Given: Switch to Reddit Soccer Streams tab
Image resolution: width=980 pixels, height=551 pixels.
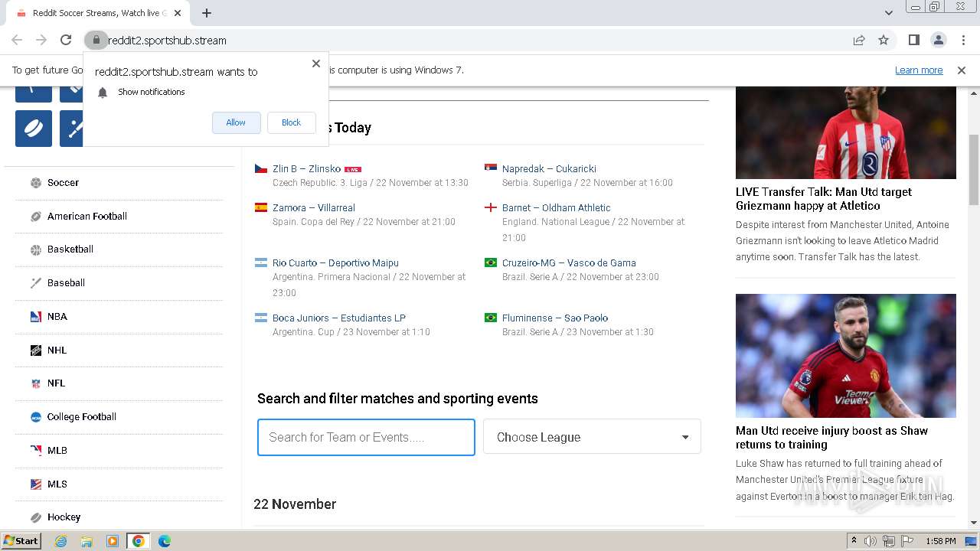Looking at the screenshot, I should coord(97,13).
